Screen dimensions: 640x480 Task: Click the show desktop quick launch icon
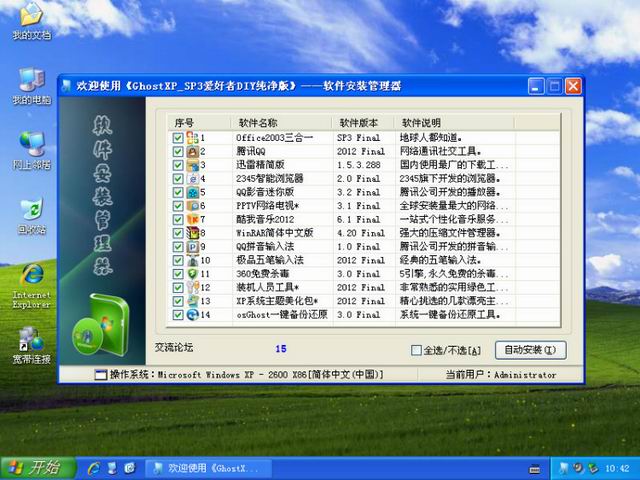112,468
